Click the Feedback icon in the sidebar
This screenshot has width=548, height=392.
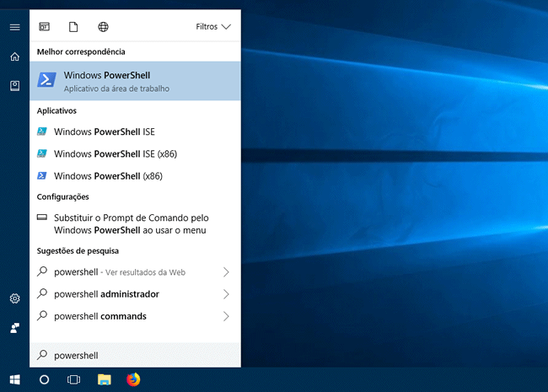(14, 327)
